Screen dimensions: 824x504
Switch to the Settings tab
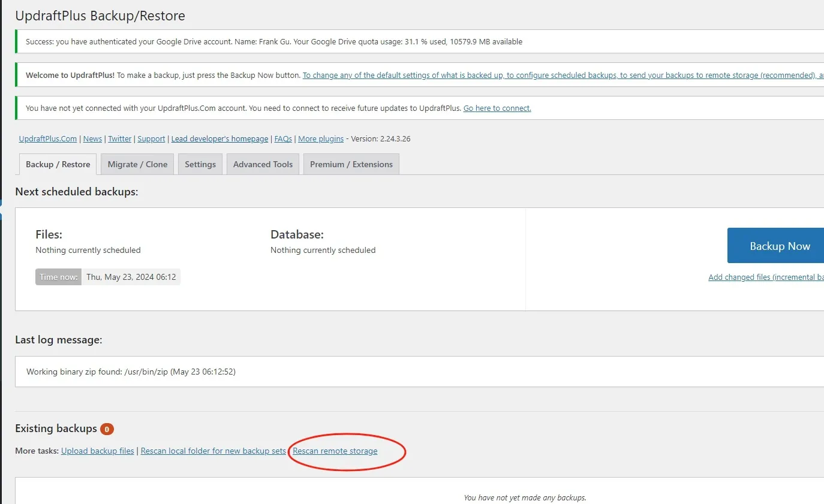[x=200, y=164]
